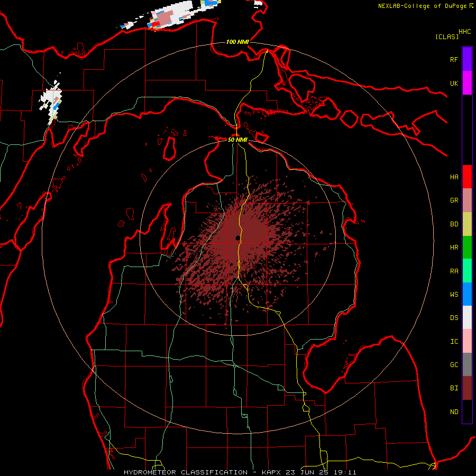
Task: Pick the HR green legend swatch
Action: coord(467,247)
